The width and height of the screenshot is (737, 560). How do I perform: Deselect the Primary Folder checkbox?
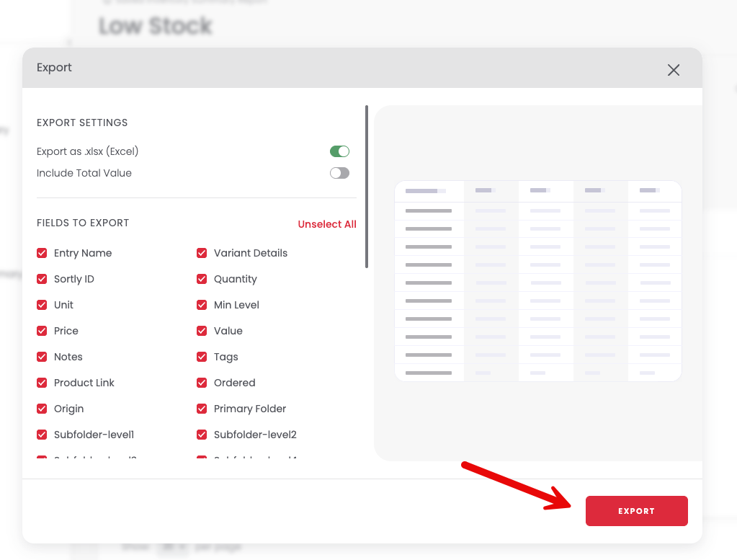click(202, 408)
